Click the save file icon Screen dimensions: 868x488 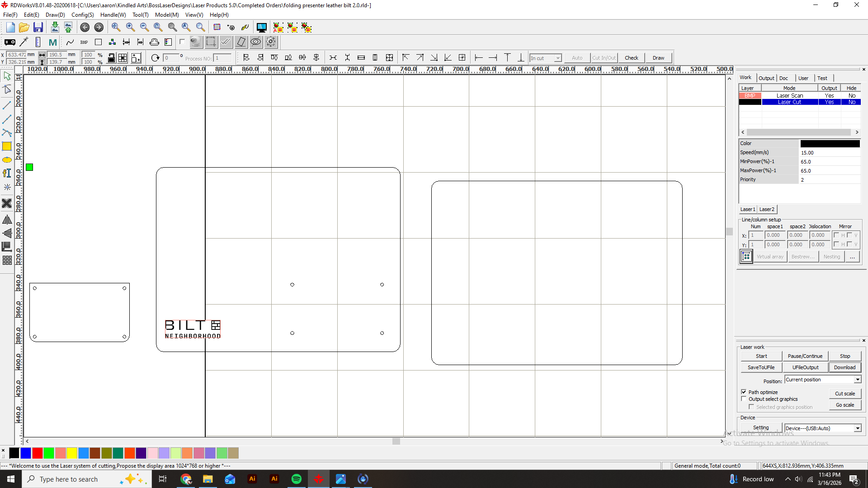pos(38,28)
